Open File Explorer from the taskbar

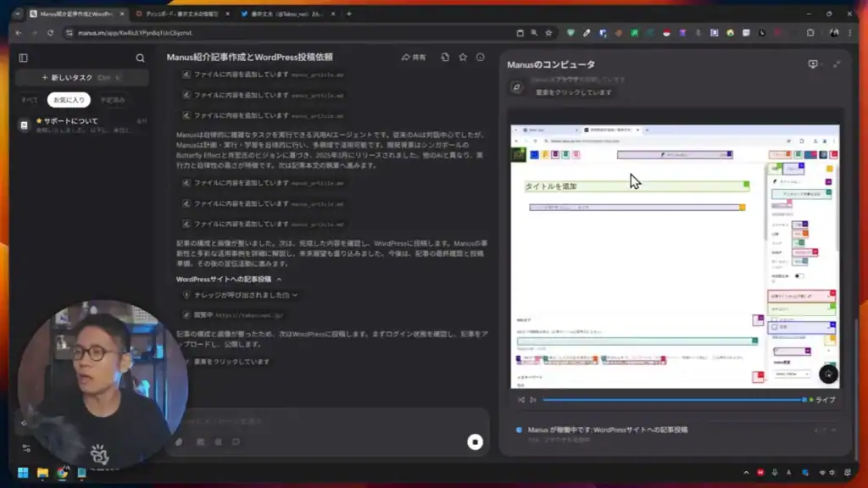(x=42, y=473)
